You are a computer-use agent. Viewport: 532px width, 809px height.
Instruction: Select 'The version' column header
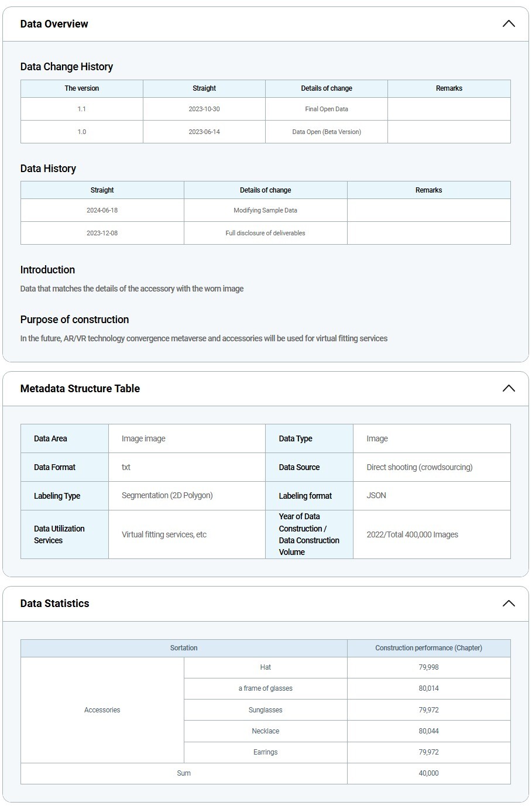point(81,88)
